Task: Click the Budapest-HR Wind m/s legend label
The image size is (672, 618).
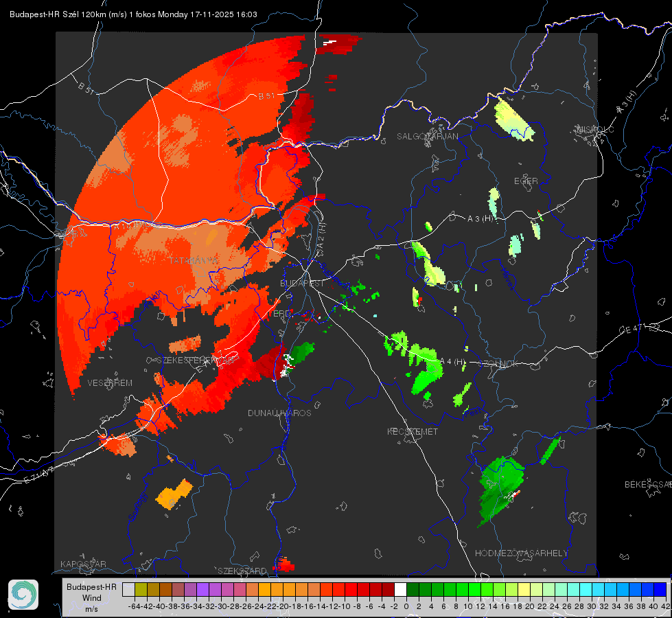Action: coord(91,598)
